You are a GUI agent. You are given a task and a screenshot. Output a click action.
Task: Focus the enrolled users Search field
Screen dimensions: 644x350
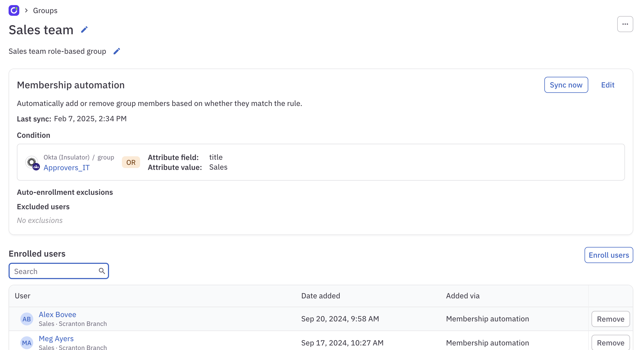coord(59,271)
